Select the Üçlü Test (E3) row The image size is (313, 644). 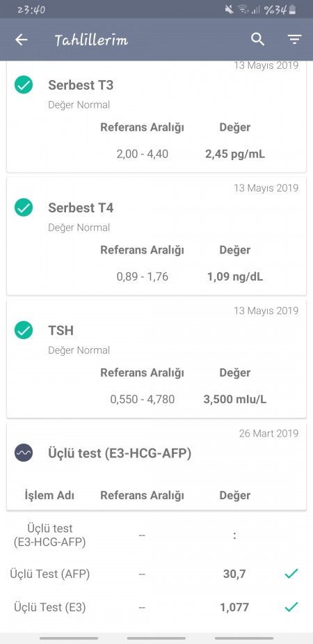[156, 607]
